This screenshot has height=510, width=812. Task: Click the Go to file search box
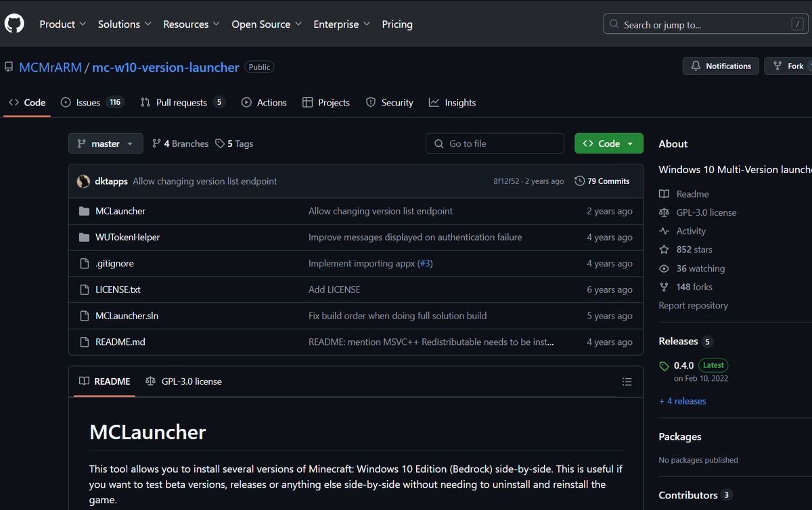(495, 143)
